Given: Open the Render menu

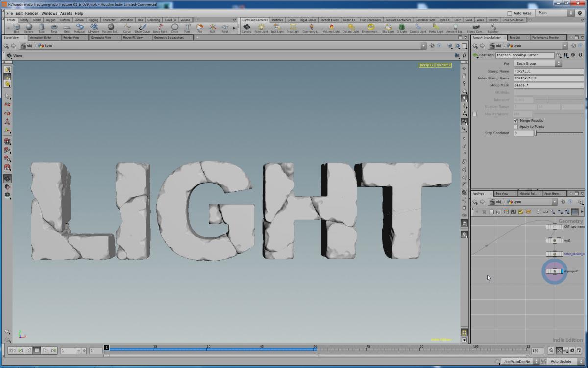Looking at the screenshot, I should (x=32, y=13).
